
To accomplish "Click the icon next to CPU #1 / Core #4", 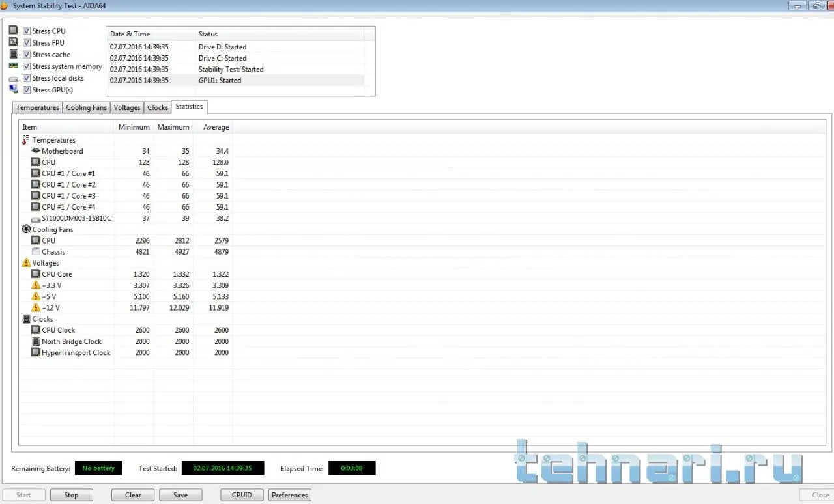I will click(36, 206).
